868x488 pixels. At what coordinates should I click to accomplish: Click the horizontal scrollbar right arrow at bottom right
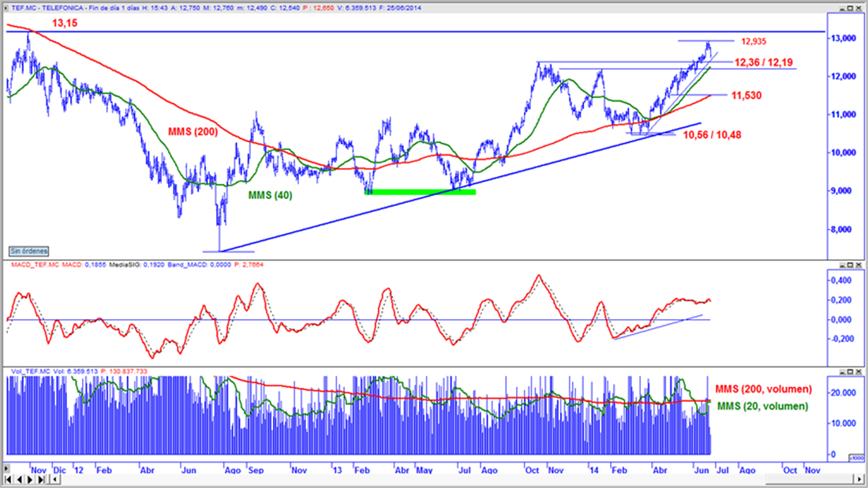click(x=859, y=479)
